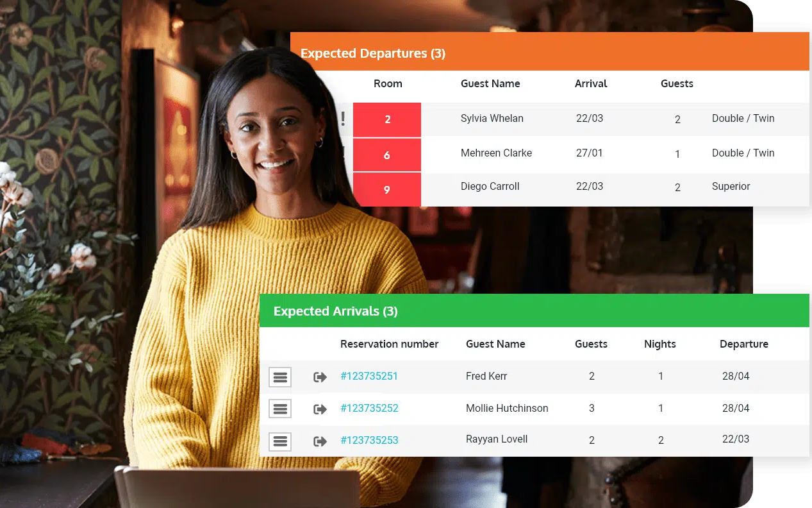Screen dimensions: 812x508
Task: Click guests count 3 for Mollie Hutchinson
Action: pos(592,409)
